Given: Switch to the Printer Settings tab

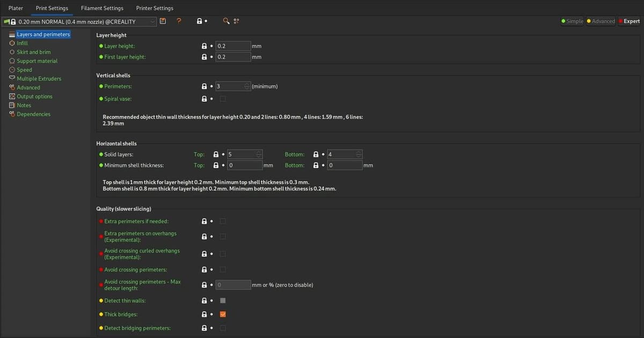Looking at the screenshot, I should click(155, 8).
